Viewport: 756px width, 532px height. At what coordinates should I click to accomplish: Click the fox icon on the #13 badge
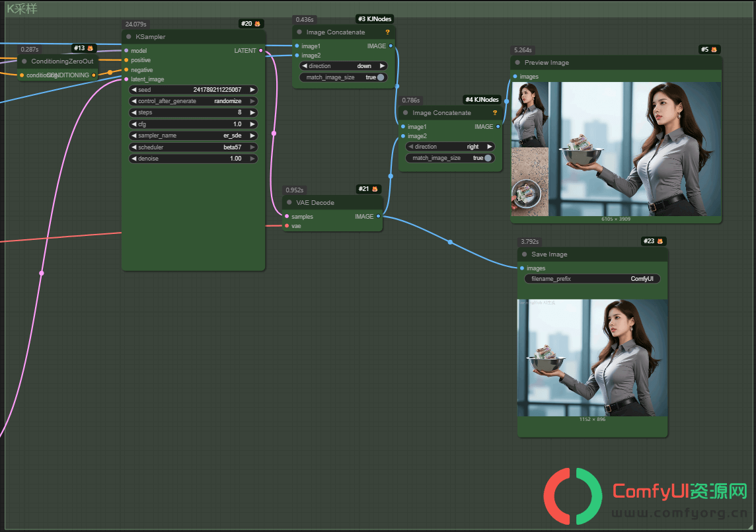click(x=90, y=48)
